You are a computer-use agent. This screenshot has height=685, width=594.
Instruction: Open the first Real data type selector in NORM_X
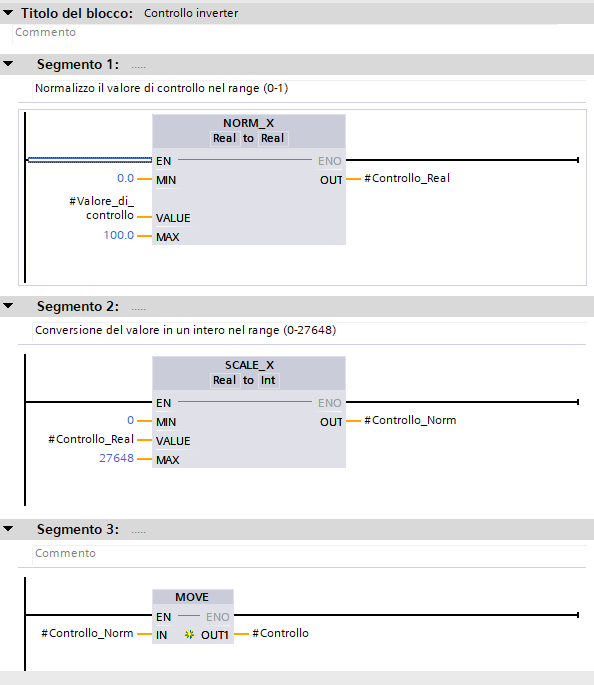pyautogui.click(x=224, y=138)
